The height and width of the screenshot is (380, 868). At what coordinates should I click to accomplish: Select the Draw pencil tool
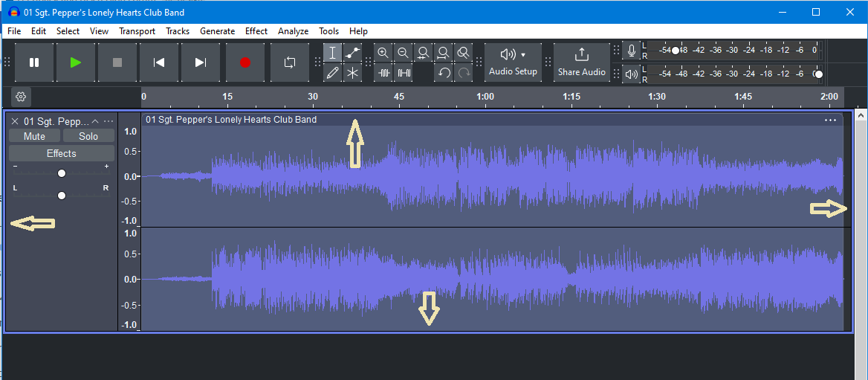coord(332,73)
